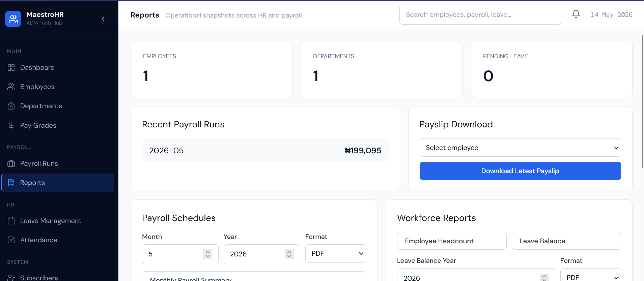Click the Month field stepper arrows

tap(207, 254)
